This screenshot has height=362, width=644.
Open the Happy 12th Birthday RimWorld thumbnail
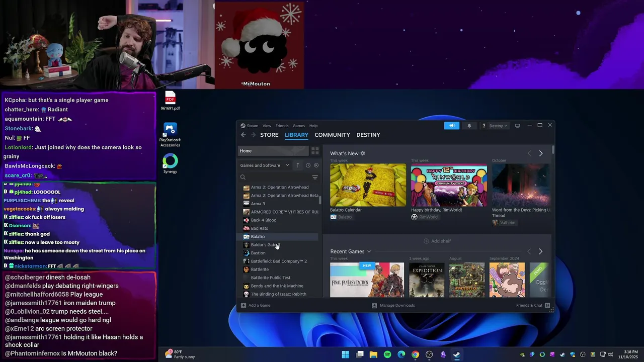point(449,185)
